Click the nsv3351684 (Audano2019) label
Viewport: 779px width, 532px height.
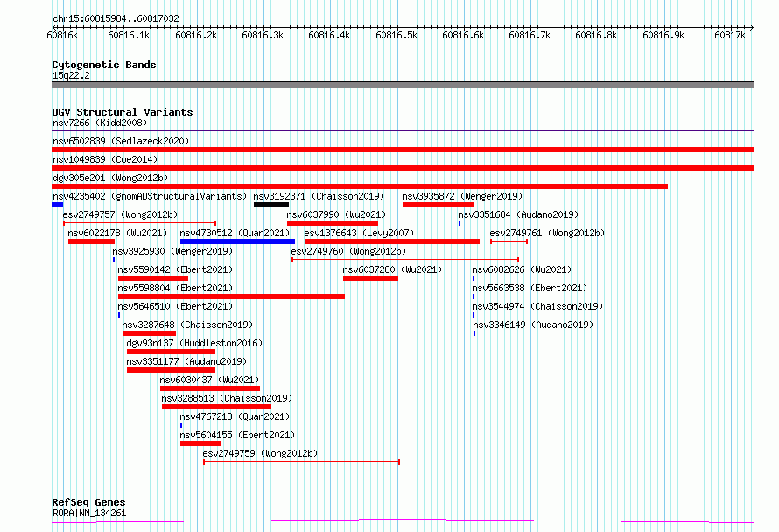point(518,214)
